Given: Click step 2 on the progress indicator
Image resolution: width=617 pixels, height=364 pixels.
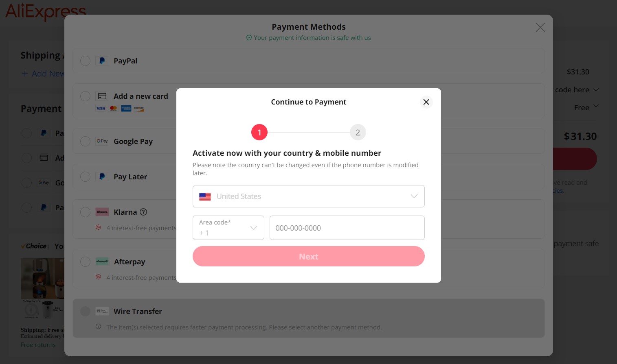Looking at the screenshot, I should pyautogui.click(x=358, y=132).
